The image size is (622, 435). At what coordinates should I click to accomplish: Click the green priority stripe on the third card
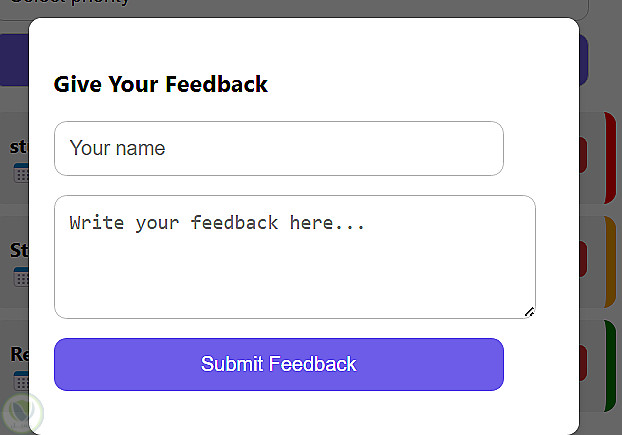tap(610, 365)
